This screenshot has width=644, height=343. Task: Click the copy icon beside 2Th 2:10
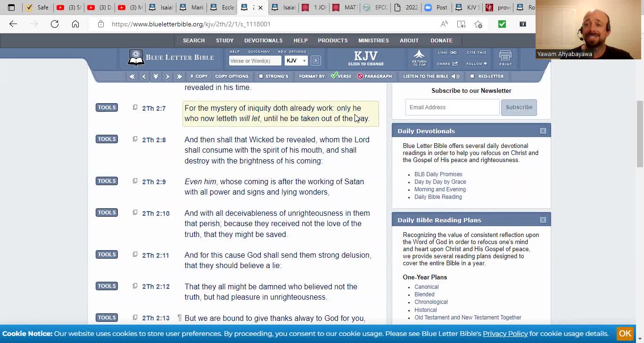[x=135, y=212]
